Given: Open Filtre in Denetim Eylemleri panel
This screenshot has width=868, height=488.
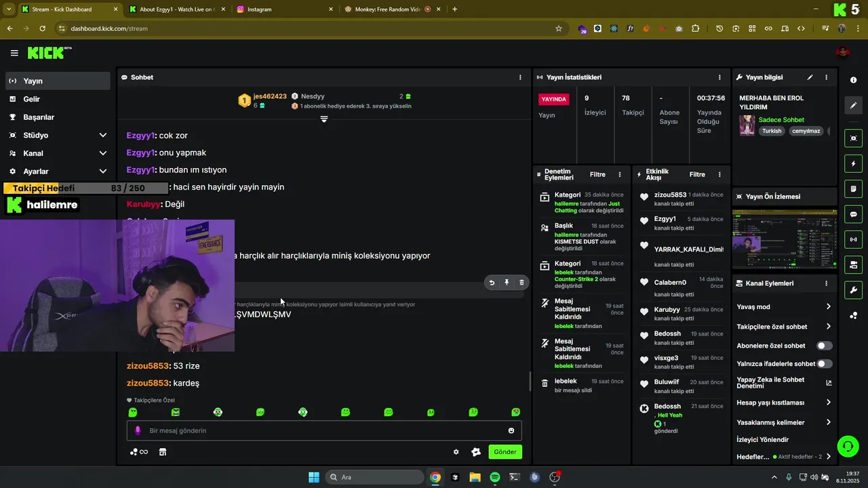Looking at the screenshot, I should [597, 174].
